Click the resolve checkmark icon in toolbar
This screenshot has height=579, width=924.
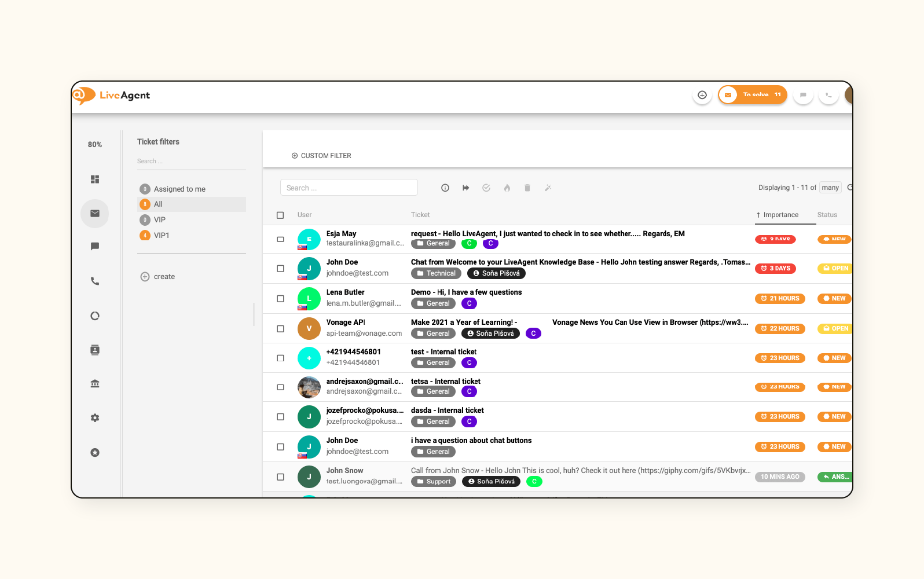(x=486, y=188)
